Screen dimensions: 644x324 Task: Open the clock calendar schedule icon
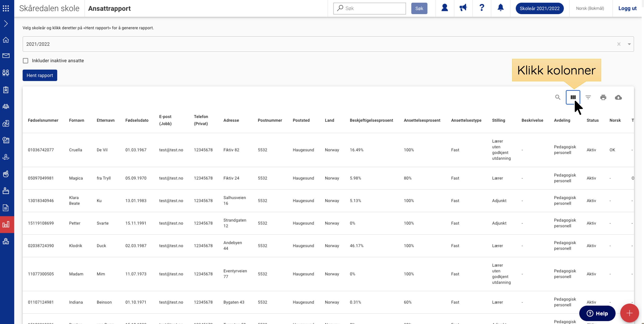6,140
